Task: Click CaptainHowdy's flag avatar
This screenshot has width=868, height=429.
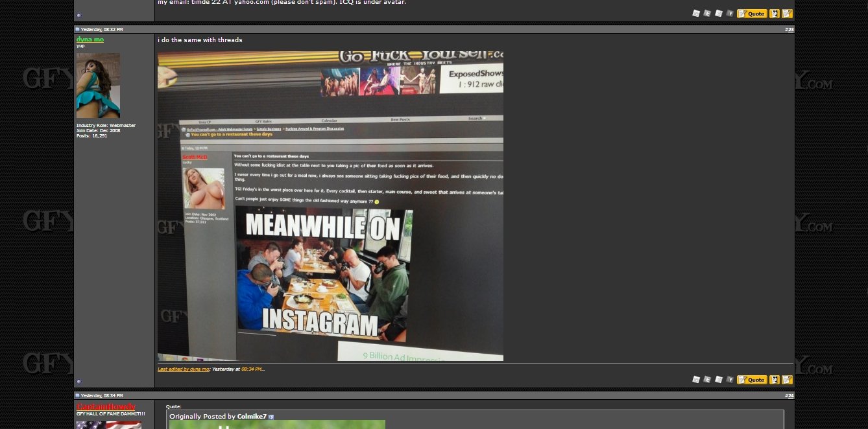Action: pyautogui.click(x=109, y=425)
